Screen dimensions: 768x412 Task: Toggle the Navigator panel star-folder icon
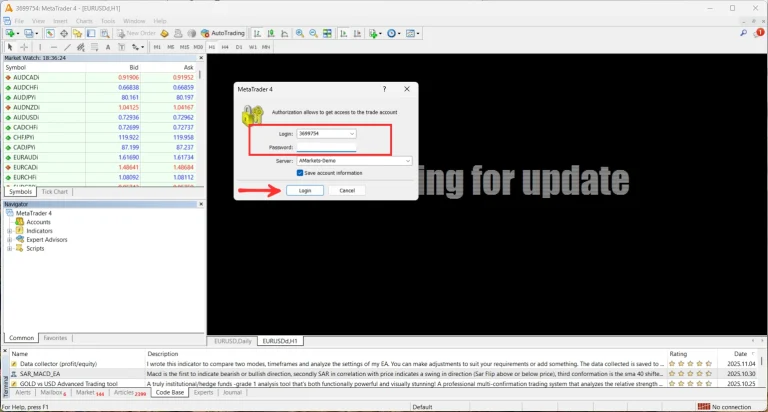tap(77, 33)
